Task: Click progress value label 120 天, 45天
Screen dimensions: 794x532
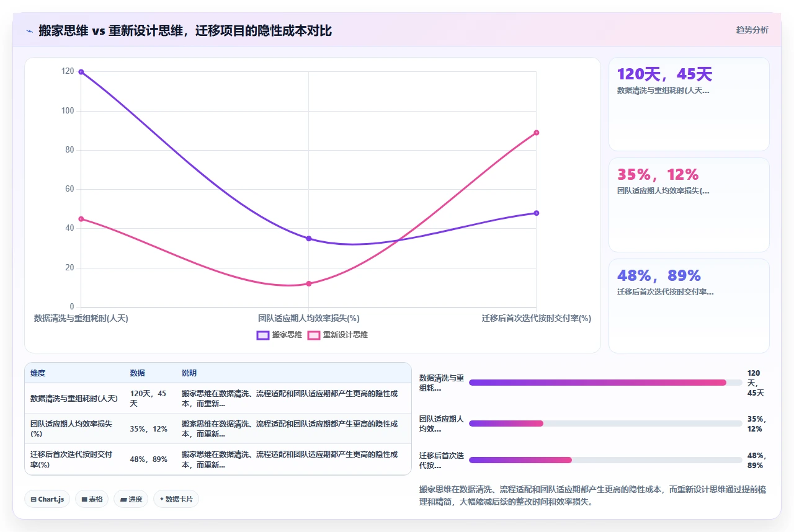Action: point(756,383)
